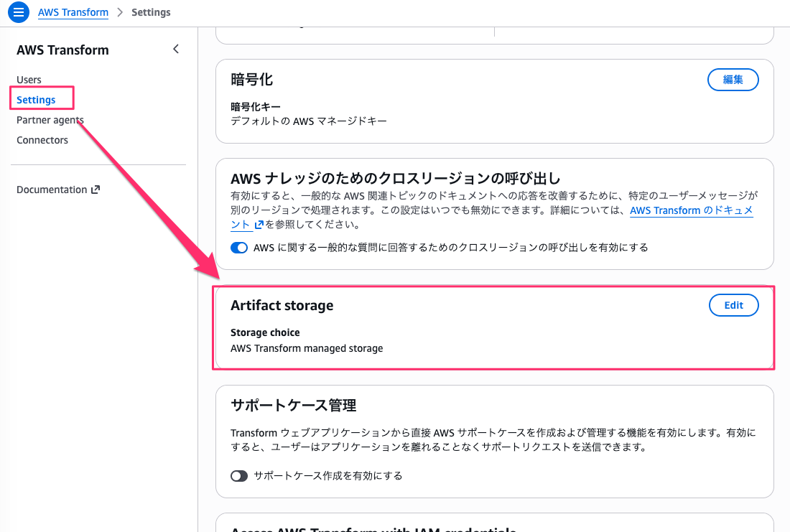The width and height of the screenshot is (790, 532).
Task: Click the external-link icon after ドキュメント
Action: tap(259, 225)
